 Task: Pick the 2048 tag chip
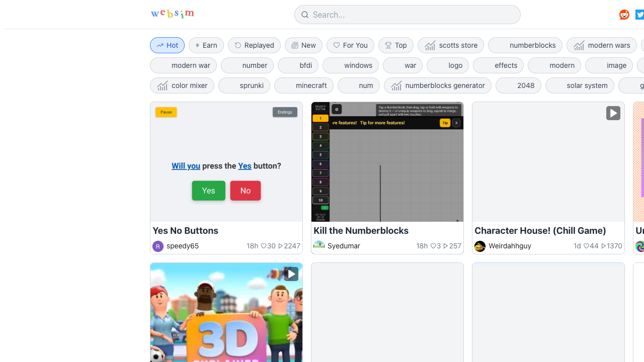[518, 85]
